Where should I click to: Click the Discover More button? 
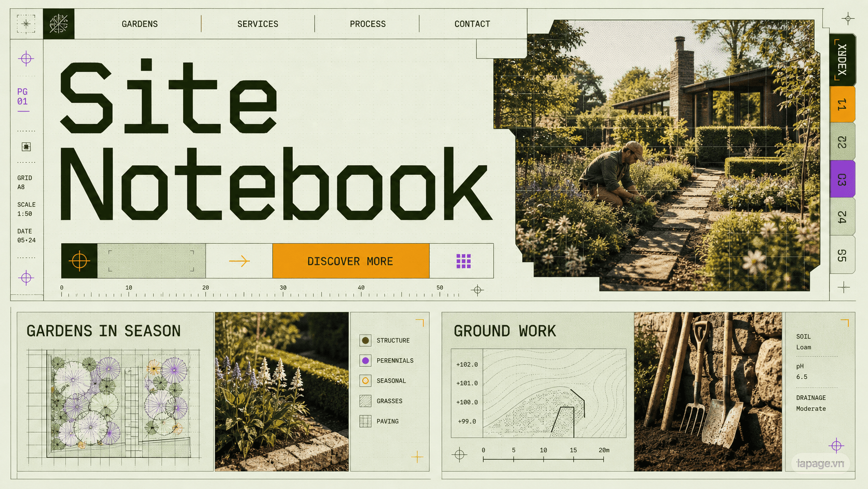[351, 261]
